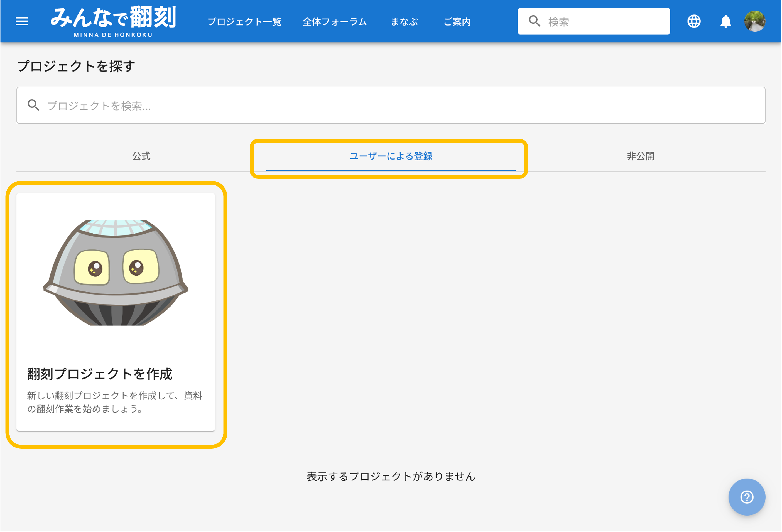
Task: Open プロジェクト一覧 in top navigation
Action: 245,22
